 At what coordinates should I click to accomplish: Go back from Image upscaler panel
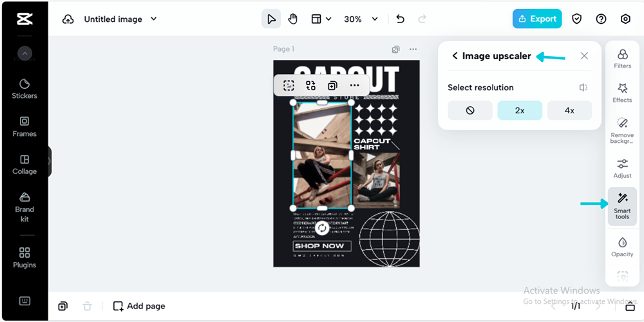coord(455,56)
